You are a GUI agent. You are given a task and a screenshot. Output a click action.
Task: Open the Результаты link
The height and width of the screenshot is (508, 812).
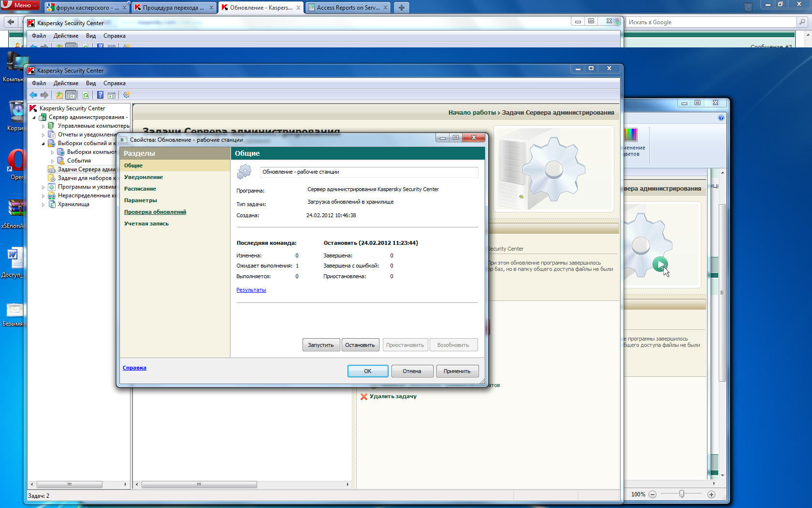[251, 290]
